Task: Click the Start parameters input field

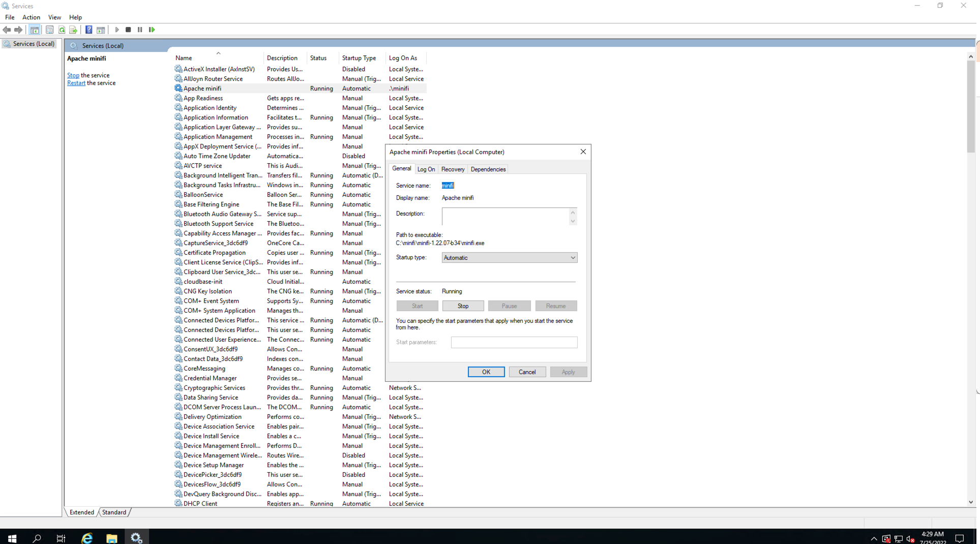Action: coord(514,342)
